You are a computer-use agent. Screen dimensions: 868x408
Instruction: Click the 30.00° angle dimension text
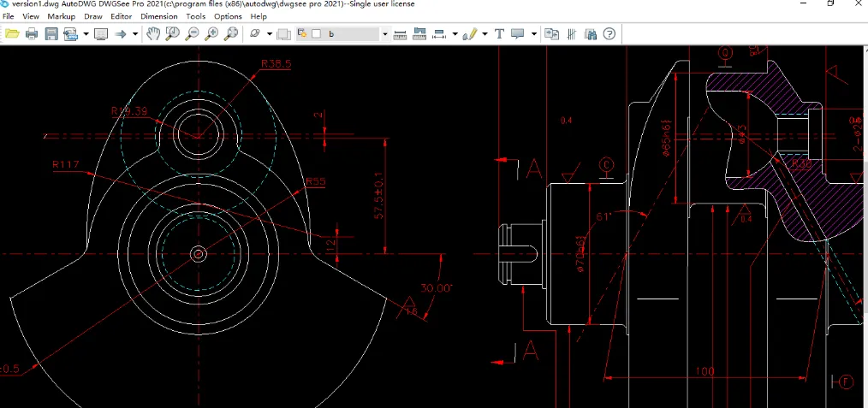pos(437,287)
